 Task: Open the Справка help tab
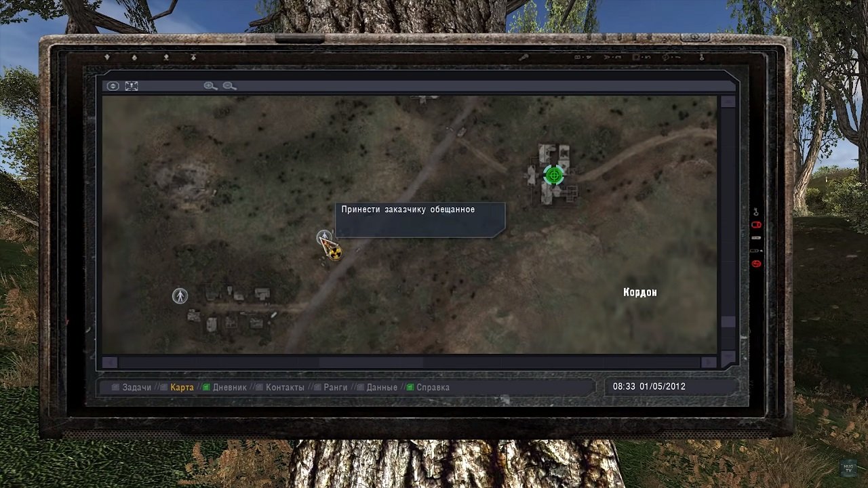(x=433, y=388)
